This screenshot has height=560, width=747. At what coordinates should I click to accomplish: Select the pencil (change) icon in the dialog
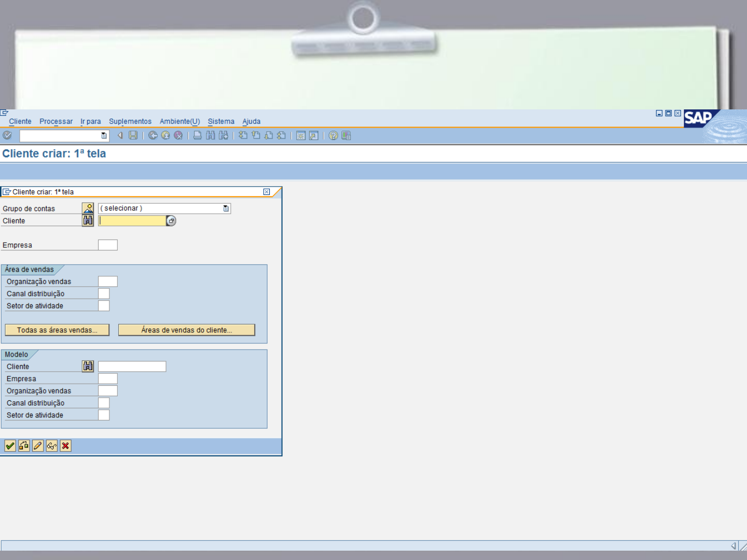pyautogui.click(x=37, y=445)
